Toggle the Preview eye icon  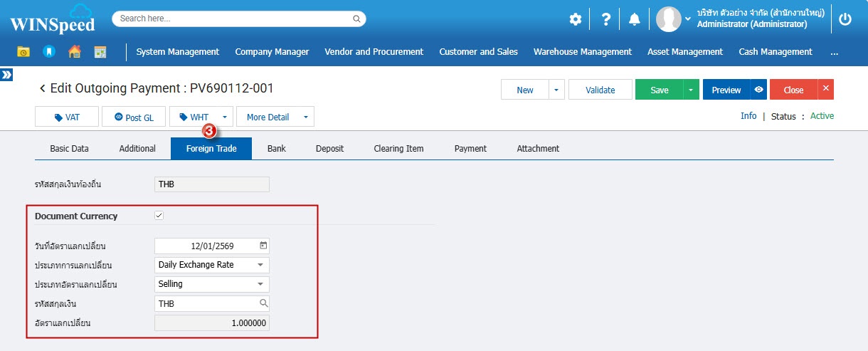758,90
